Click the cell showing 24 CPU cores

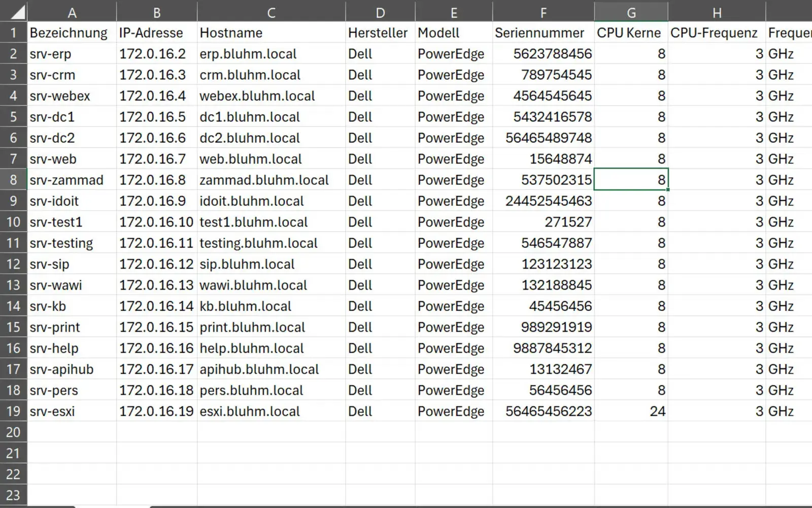tap(631, 411)
